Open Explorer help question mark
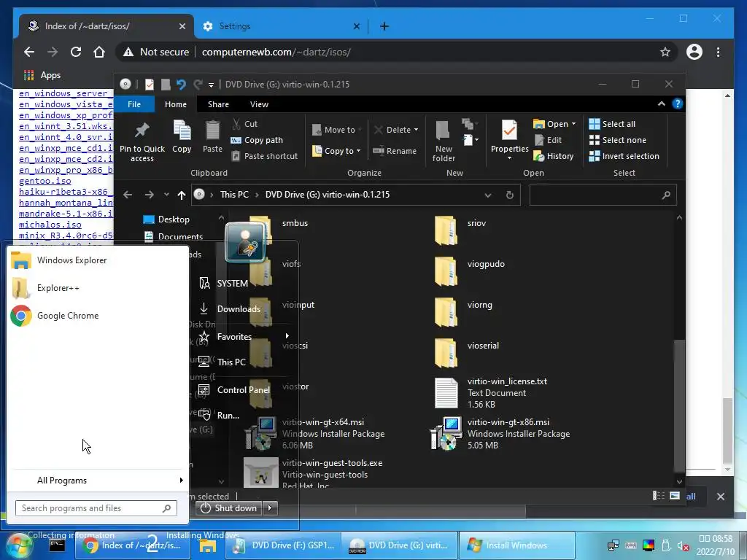The height and width of the screenshot is (560, 747). pyautogui.click(x=678, y=104)
